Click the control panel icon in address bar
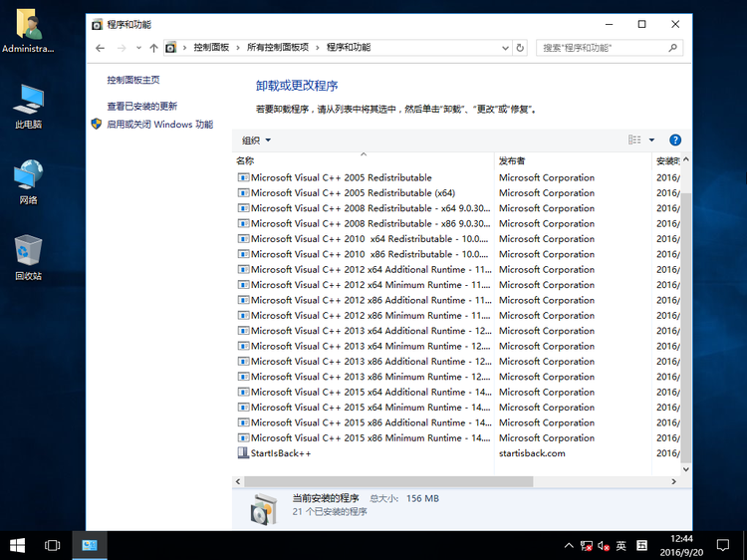 170,48
